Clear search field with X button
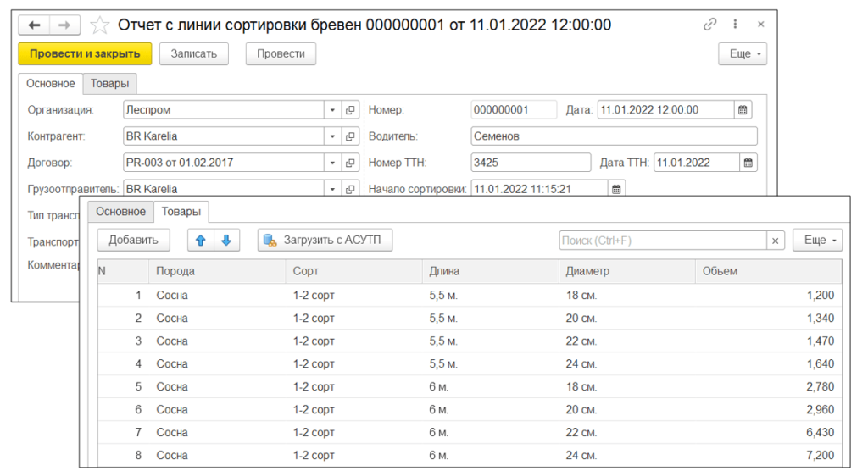Image resolution: width=868 pixels, height=471 pixels. [x=775, y=241]
